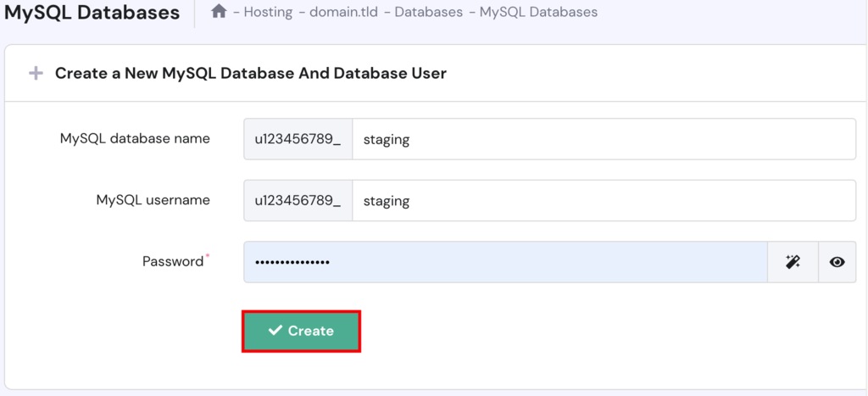868x396 pixels.
Task: Click the Create button
Action: [302, 331]
